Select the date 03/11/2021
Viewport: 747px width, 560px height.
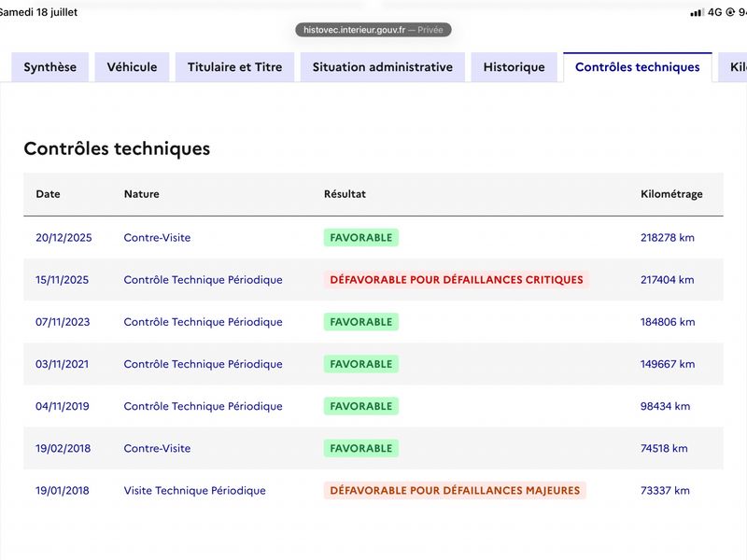pos(62,364)
